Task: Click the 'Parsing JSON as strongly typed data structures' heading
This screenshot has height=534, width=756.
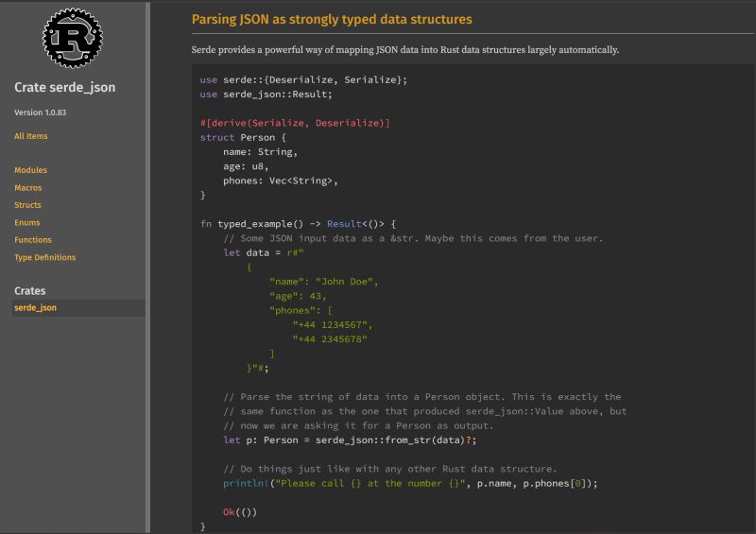Action: (332, 19)
